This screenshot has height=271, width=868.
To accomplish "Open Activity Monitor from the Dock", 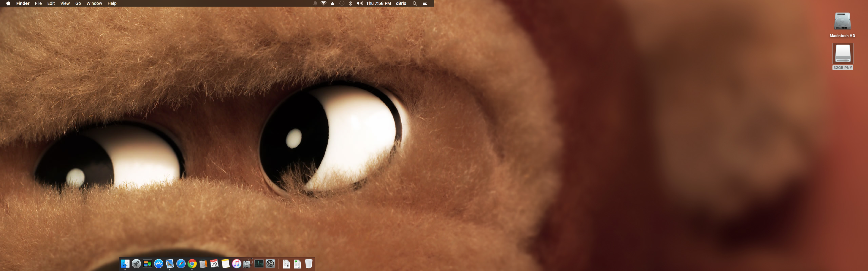I will point(259,263).
